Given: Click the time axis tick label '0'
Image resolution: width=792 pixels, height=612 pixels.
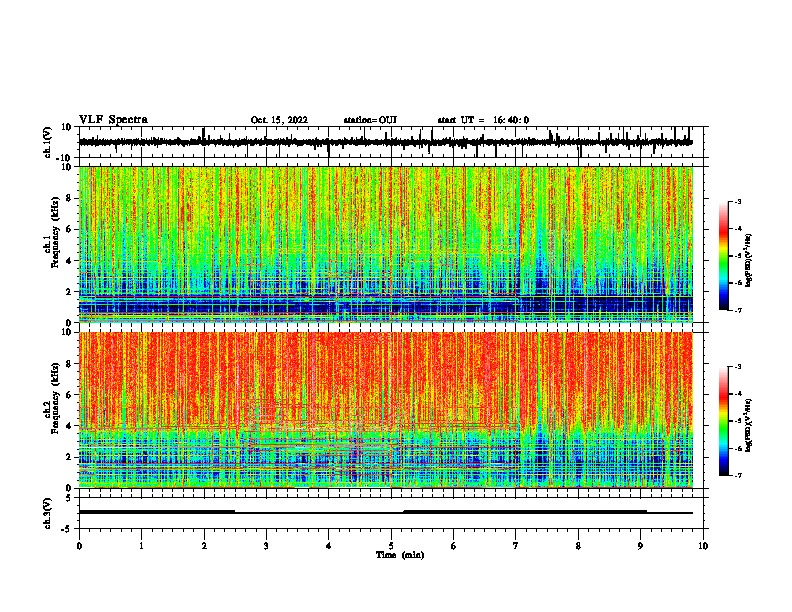Looking at the screenshot, I should coord(79,546).
